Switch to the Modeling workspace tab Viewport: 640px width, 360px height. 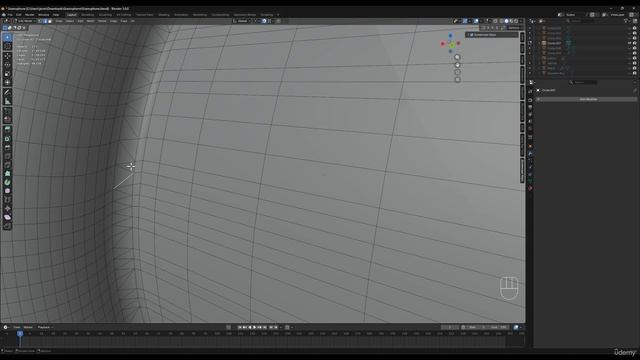87,15
